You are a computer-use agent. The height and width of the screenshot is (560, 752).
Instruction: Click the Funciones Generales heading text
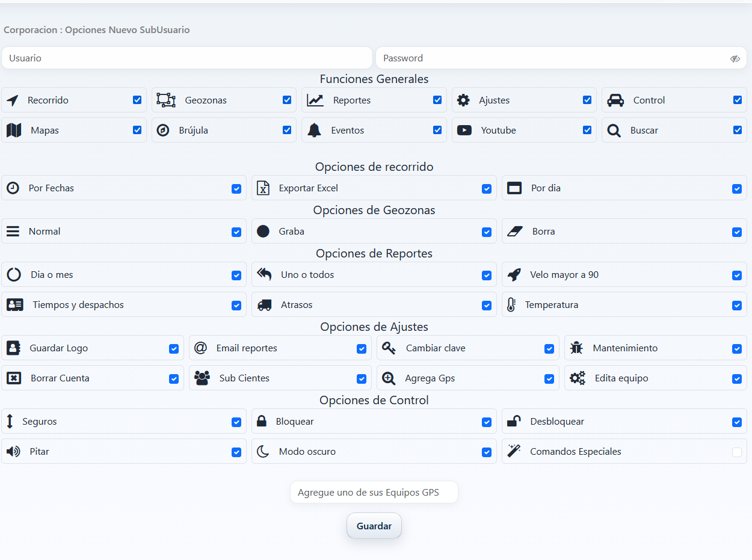[374, 79]
